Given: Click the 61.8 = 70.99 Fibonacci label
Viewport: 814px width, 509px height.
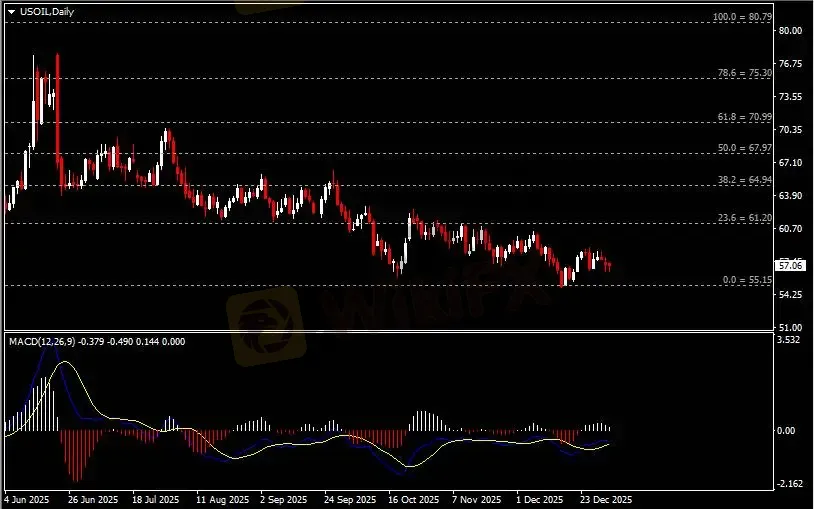Looking at the screenshot, I should click(x=744, y=117).
